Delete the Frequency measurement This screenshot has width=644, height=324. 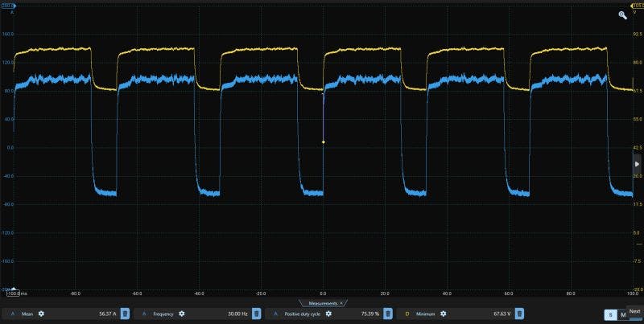pyautogui.click(x=256, y=314)
